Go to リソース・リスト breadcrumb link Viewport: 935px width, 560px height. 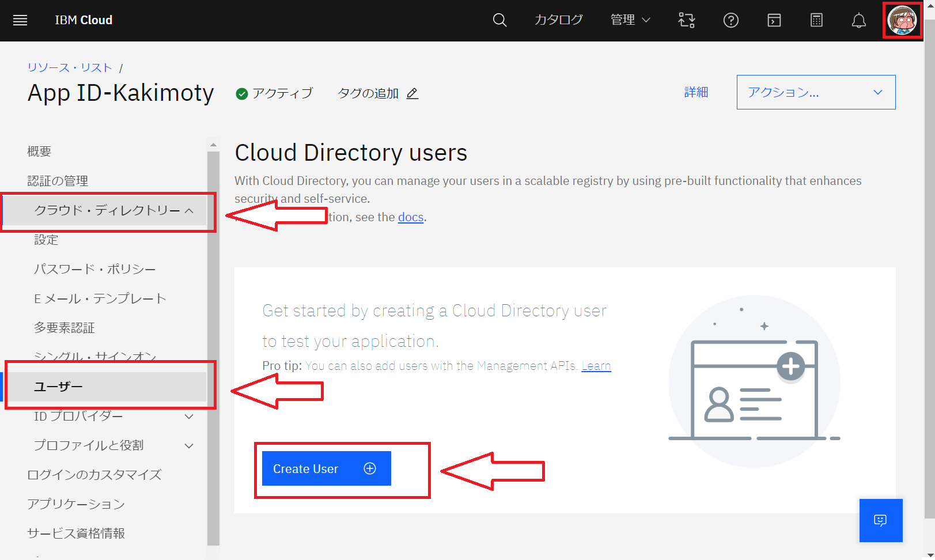click(x=70, y=67)
